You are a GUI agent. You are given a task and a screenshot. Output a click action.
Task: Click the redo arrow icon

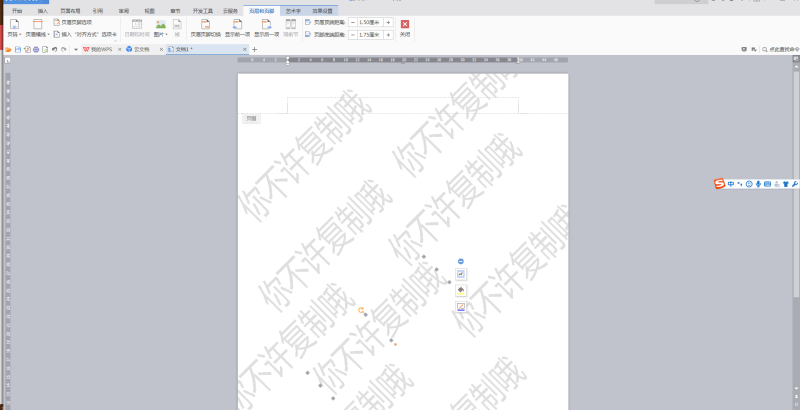click(64, 49)
